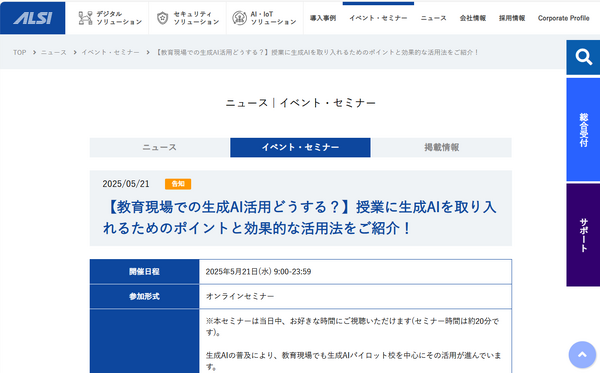Screen dimensions: 600x373
Task: Switch to the 掲載情報 tab
Action: pos(442,147)
